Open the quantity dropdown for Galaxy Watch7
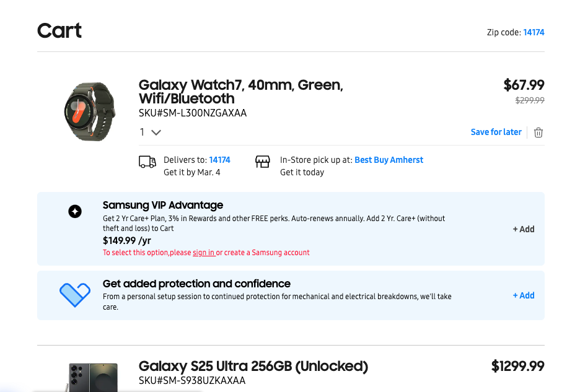 click(149, 132)
